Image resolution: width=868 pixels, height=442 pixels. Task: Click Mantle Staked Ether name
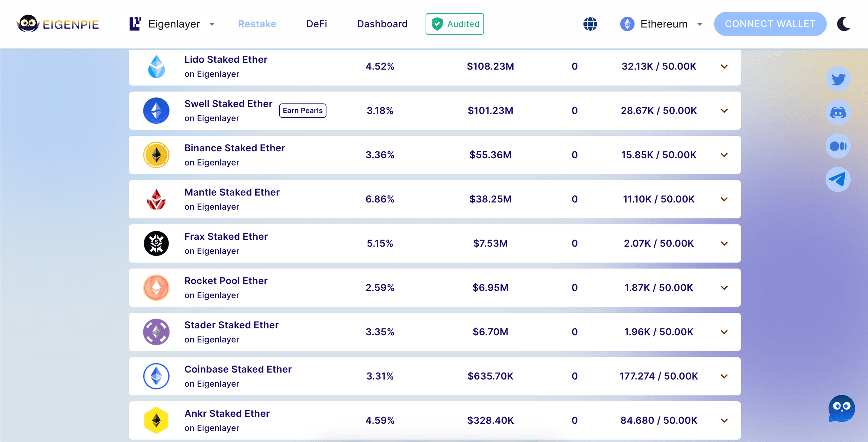pos(232,192)
